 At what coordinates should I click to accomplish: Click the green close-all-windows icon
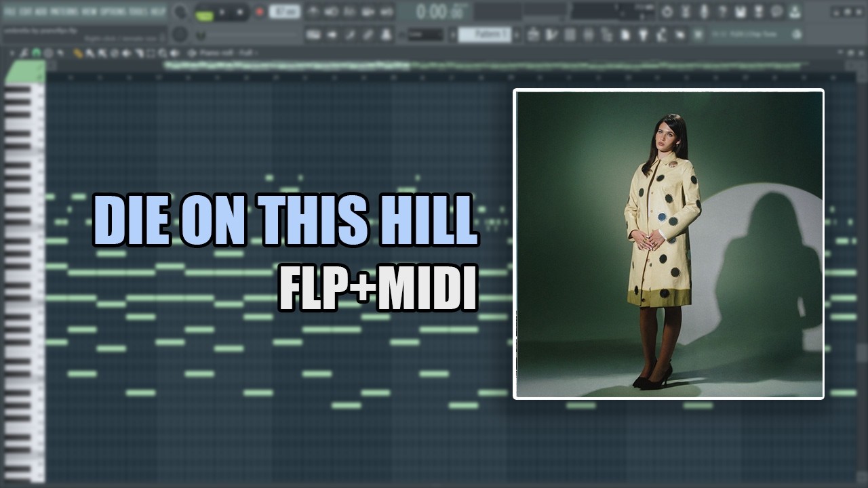click(698, 35)
